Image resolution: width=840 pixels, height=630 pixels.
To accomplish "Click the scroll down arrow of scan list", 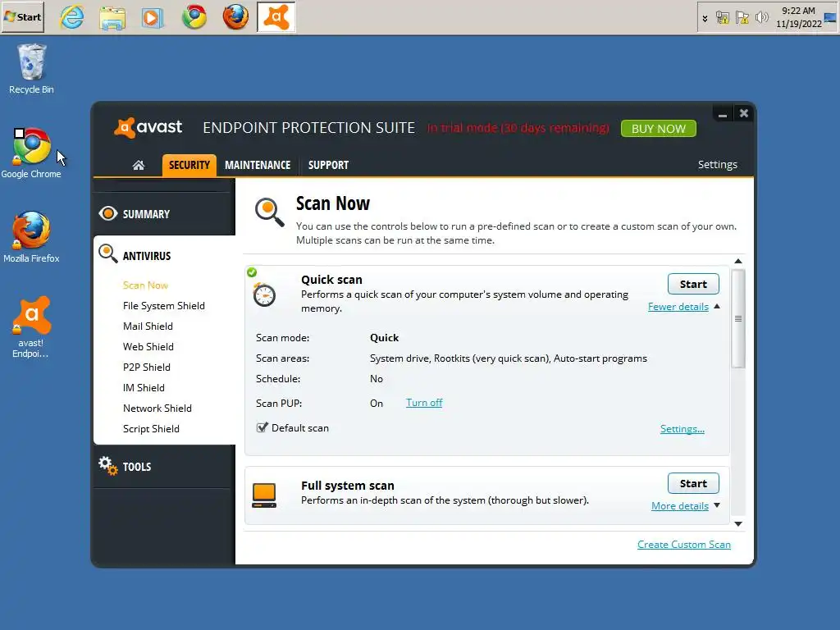I will [738, 524].
